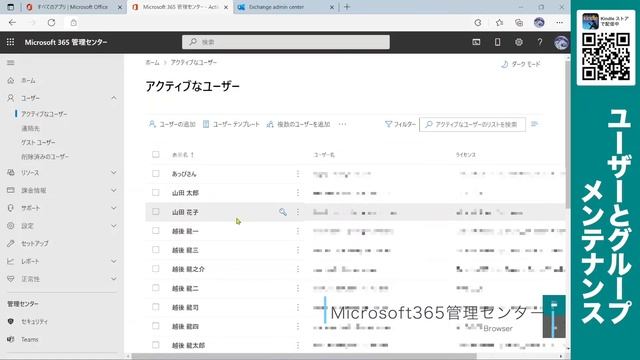The image size is (640, 360).
Task: Expand the レポート navigation section
Action: 114,261
